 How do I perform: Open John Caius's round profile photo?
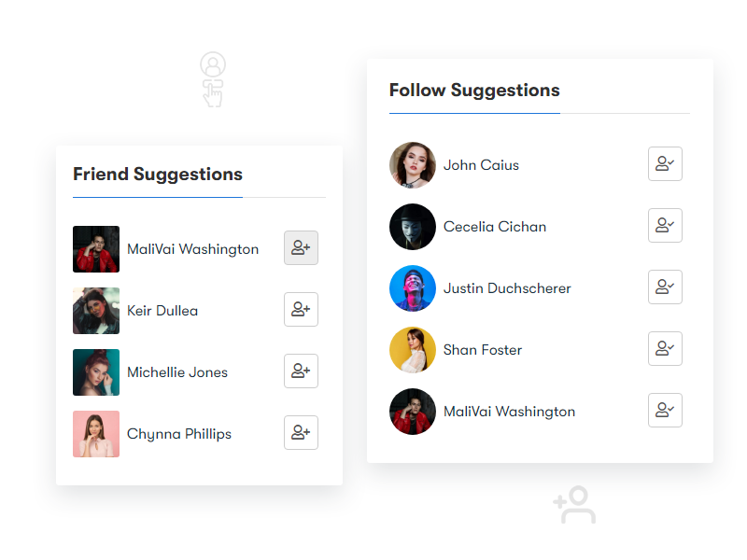[x=413, y=165]
